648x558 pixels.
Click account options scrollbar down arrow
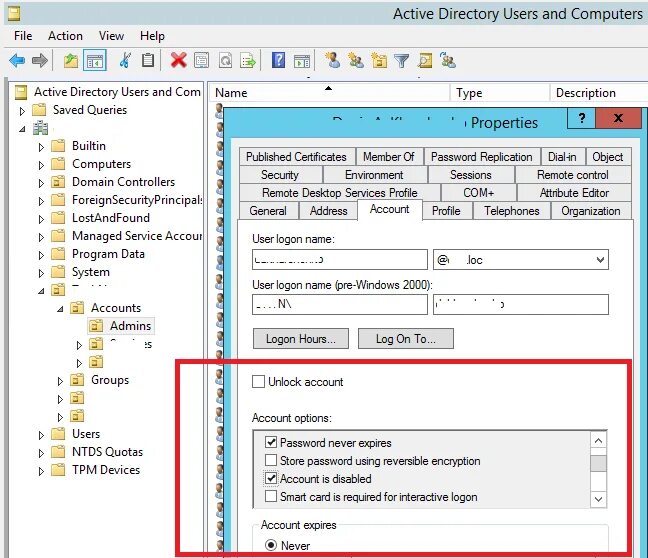pyautogui.click(x=598, y=499)
